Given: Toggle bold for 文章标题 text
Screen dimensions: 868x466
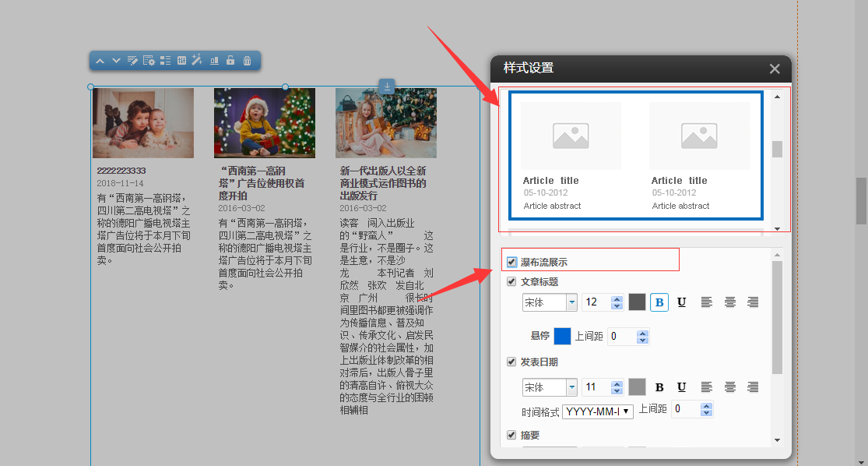Looking at the screenshot, I should pos(659,302).
